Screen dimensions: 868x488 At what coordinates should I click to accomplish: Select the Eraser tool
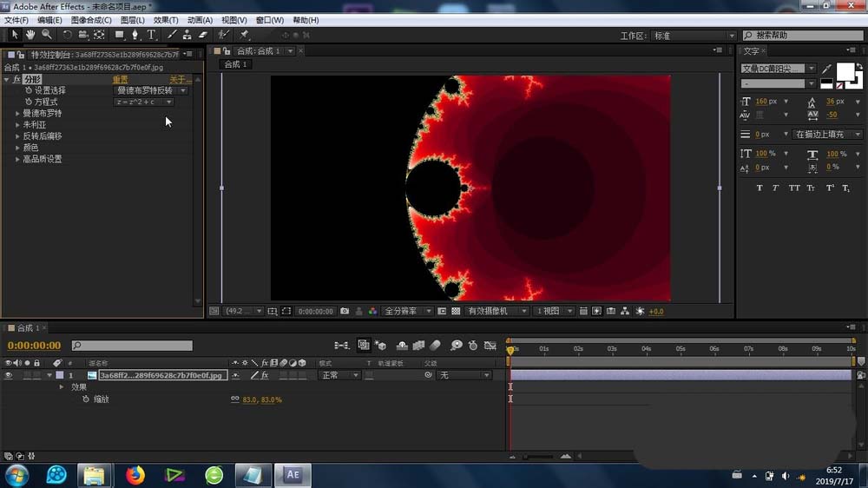203,35
